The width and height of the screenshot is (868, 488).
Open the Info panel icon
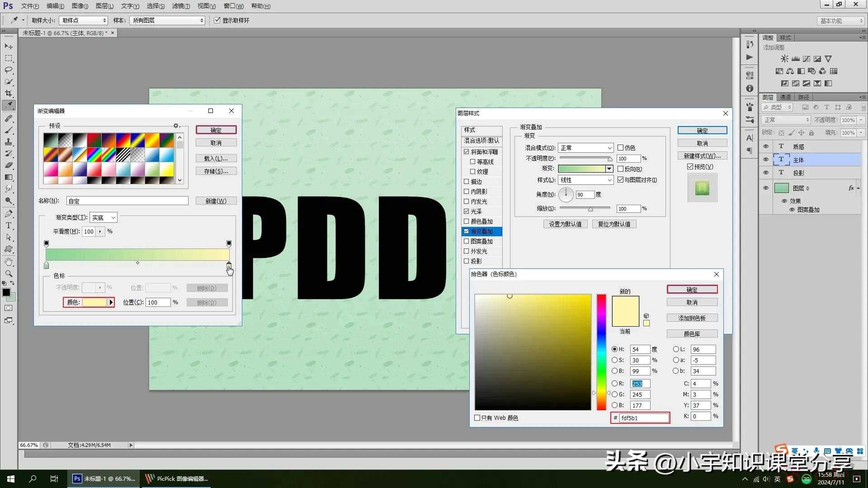750,89
